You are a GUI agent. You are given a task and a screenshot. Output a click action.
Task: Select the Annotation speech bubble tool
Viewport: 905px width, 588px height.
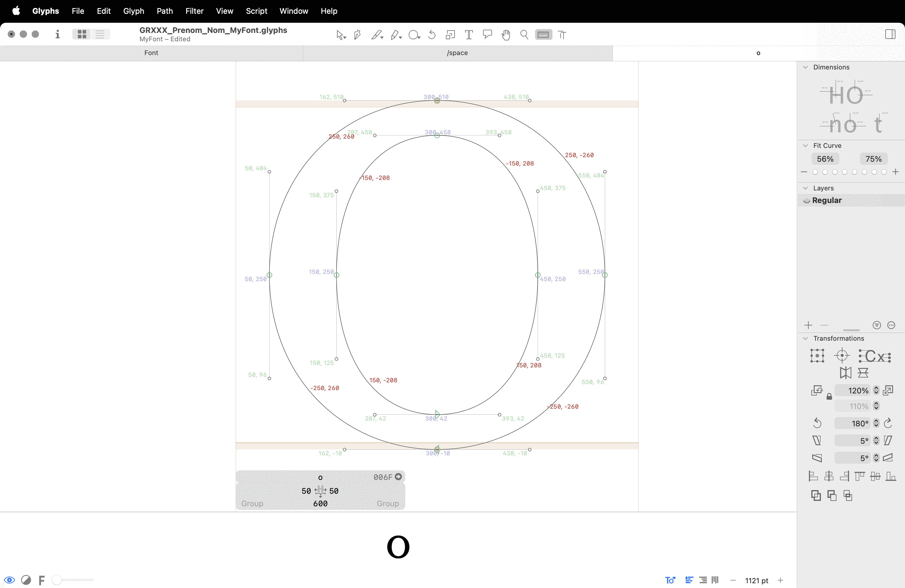(487, 35)
